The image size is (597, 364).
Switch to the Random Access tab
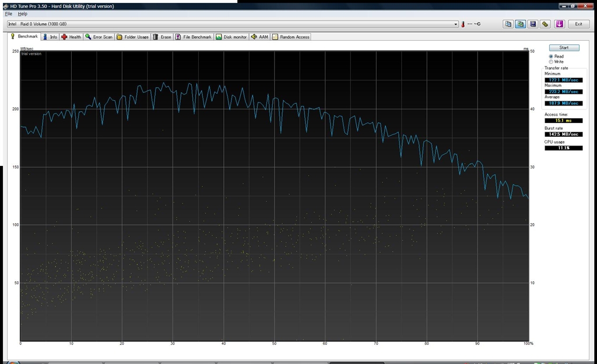290,37
